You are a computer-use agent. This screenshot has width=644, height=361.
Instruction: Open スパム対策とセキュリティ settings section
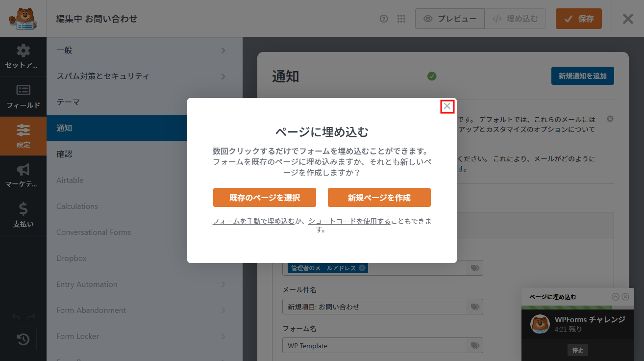pos(141,77)
